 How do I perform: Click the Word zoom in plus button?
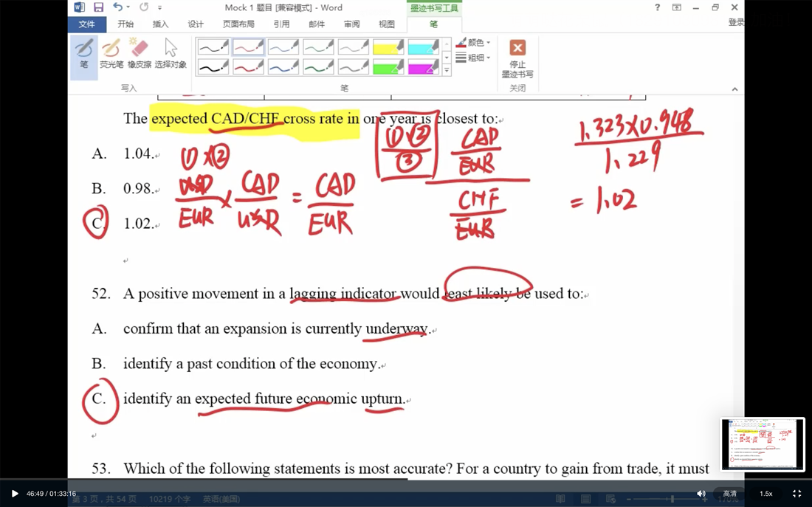(705, 499)
